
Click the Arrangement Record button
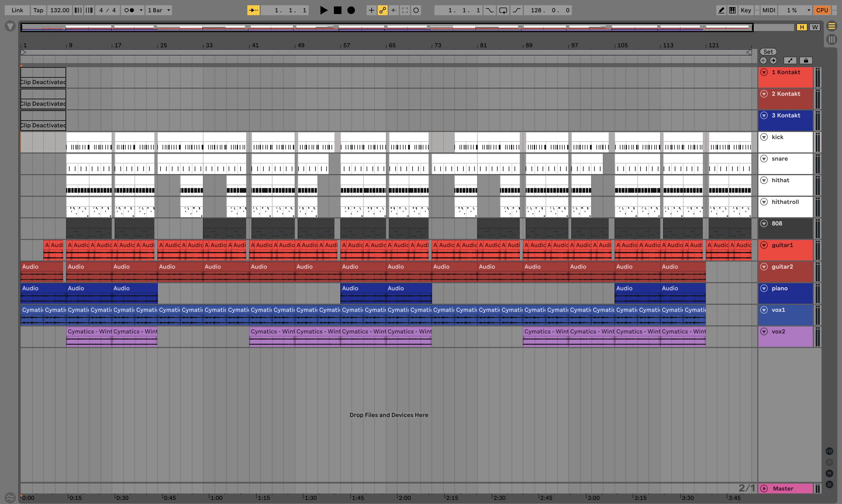(x=351, y=10)
